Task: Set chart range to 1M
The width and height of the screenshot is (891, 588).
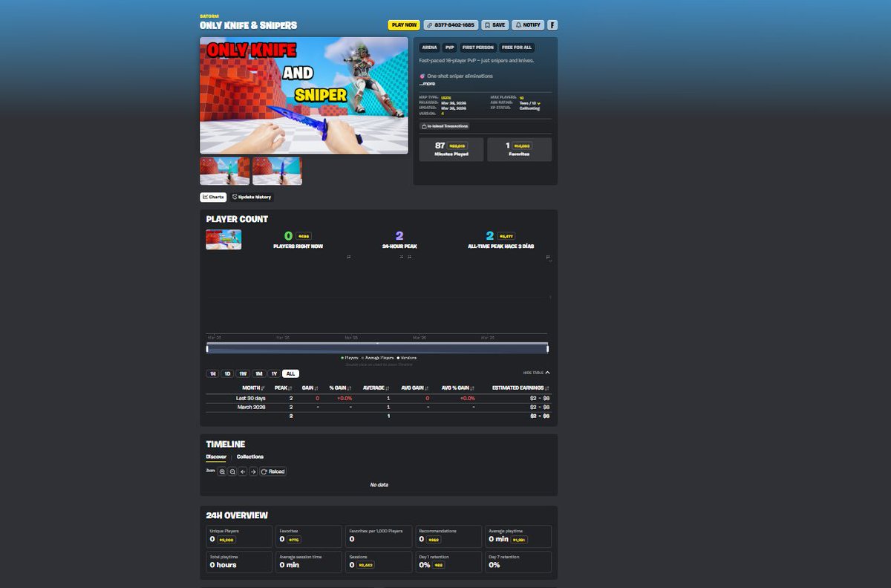Action: click(x=258, y=373)
